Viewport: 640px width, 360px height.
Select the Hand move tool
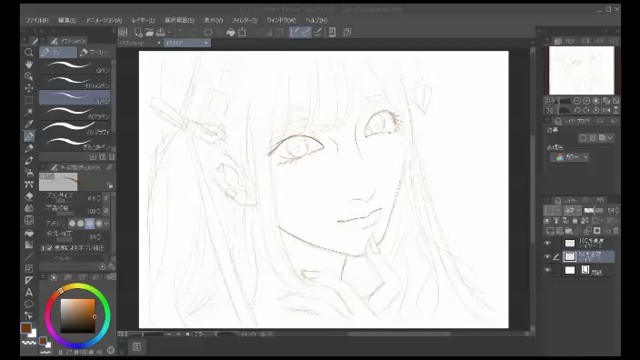29,64
